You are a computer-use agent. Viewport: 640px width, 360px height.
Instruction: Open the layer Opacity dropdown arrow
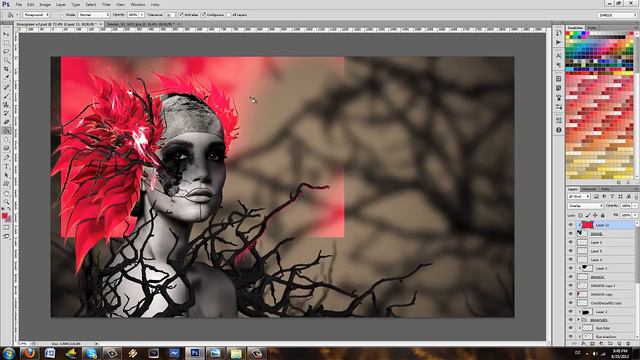point(635,206)
